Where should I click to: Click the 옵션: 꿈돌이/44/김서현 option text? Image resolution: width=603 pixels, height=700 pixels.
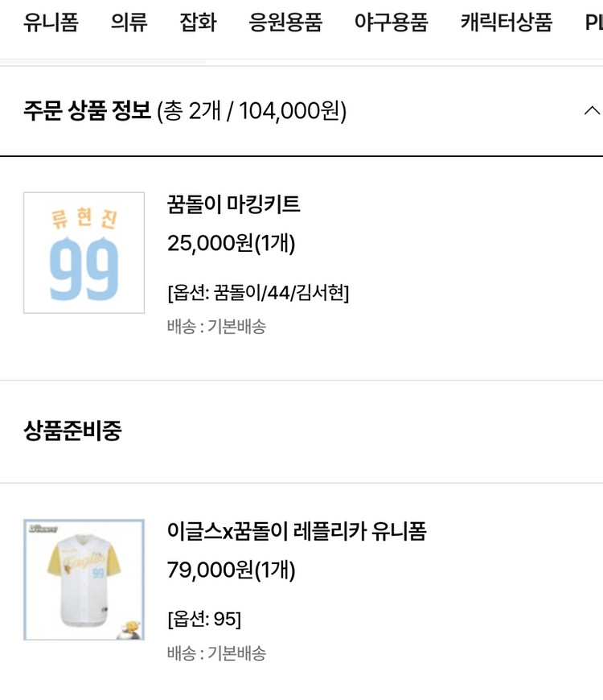click(258, 293)
